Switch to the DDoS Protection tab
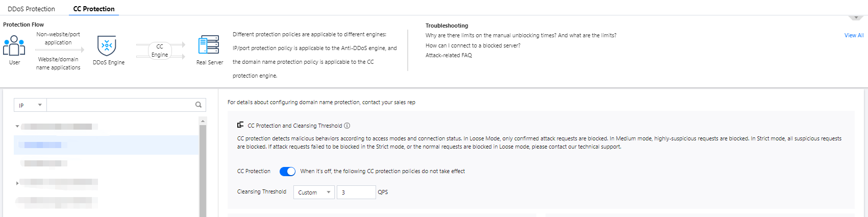 pyautogui.click(x=31, y=9)
